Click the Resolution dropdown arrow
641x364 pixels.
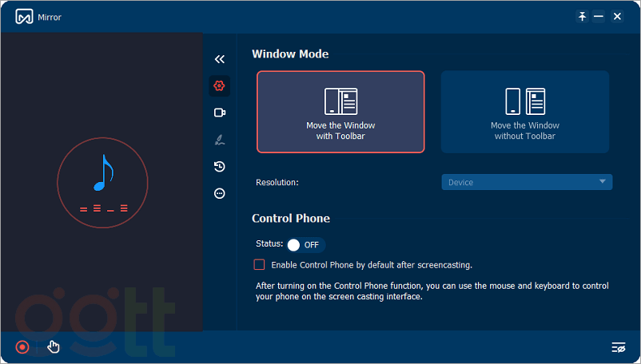pyautogui.click(x=603, y=182)
